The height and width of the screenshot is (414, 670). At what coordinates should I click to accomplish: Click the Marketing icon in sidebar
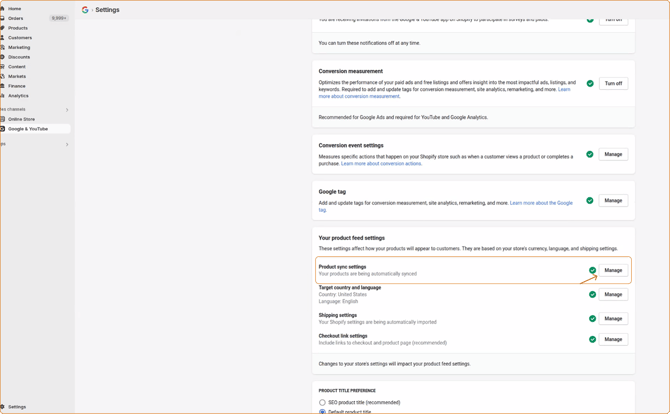click(2, 47)
